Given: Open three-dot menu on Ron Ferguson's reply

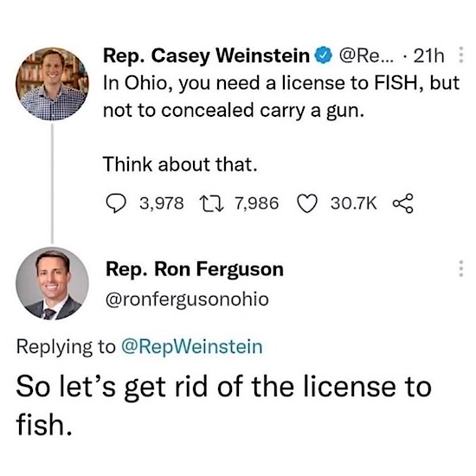Looking at the screenshot, I should click(x=460, y=268).
